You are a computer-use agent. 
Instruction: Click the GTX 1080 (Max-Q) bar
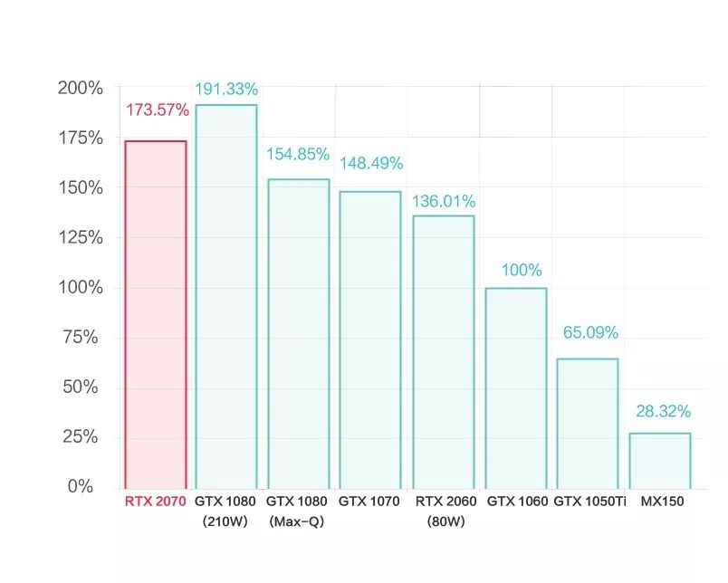[x=299, y=334]
